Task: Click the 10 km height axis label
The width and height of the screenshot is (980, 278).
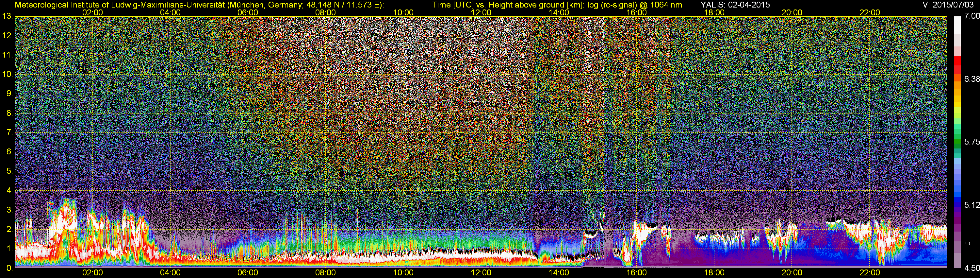Action: pos(7,74)
